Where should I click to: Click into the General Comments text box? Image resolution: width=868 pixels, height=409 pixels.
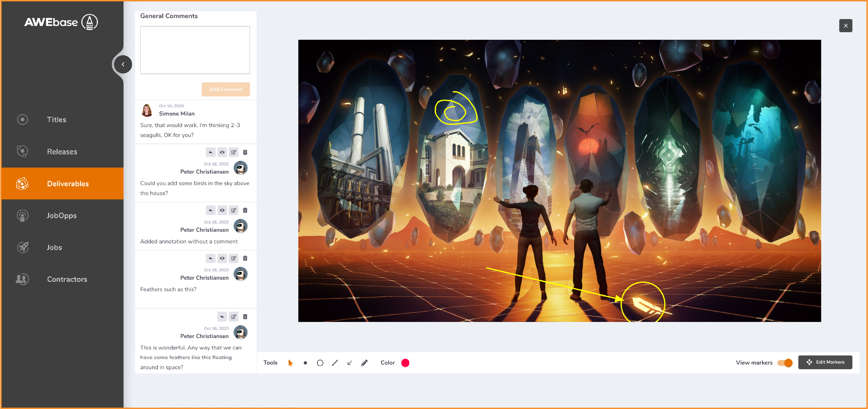[195, 50]
